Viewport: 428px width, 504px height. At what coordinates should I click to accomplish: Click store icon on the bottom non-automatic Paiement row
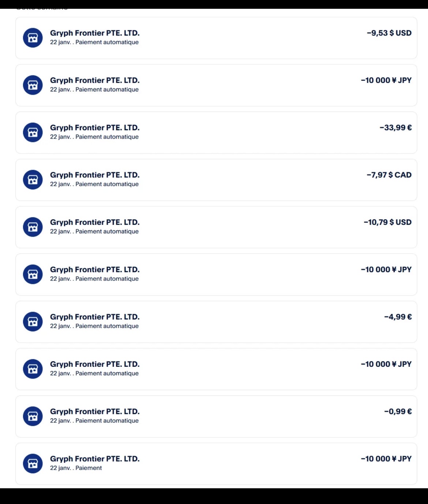click(33, 463)
